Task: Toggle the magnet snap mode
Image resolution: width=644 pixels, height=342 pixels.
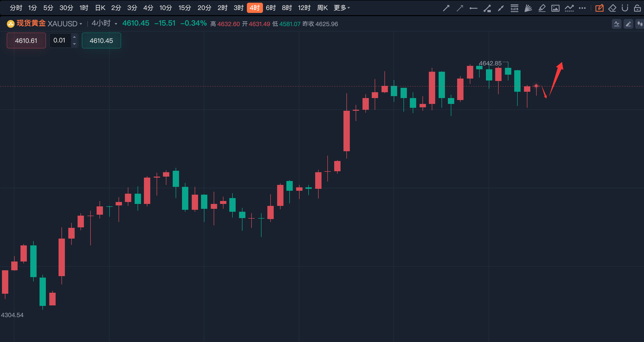Action: 625,8
